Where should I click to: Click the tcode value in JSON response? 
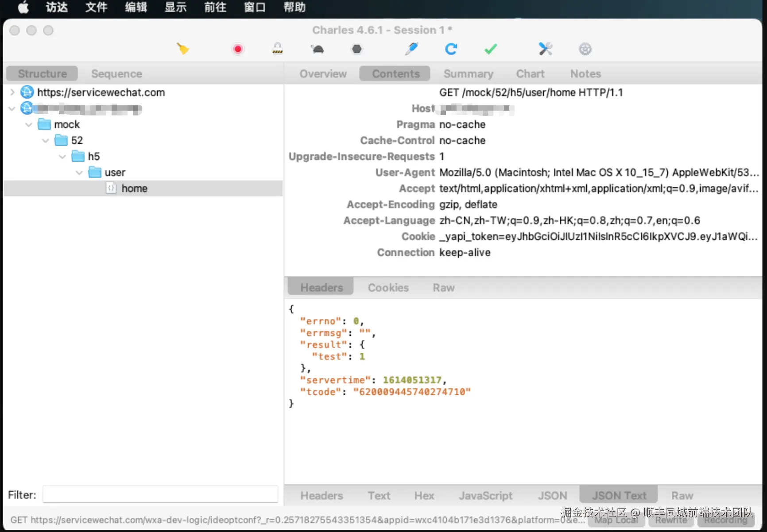pyautogui.click(x=412, y=392)
